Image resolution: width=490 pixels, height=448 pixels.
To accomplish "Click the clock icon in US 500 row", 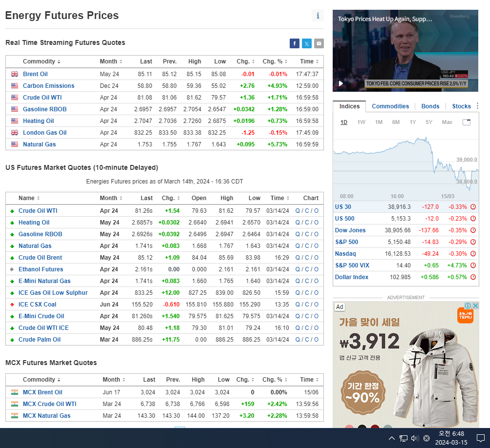I will (x=473, y=219).
